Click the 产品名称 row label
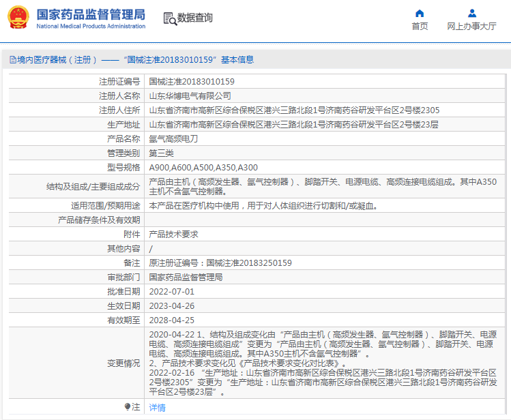Image resolution: width=511 pixels, height=420 pixels. [123, 138]
